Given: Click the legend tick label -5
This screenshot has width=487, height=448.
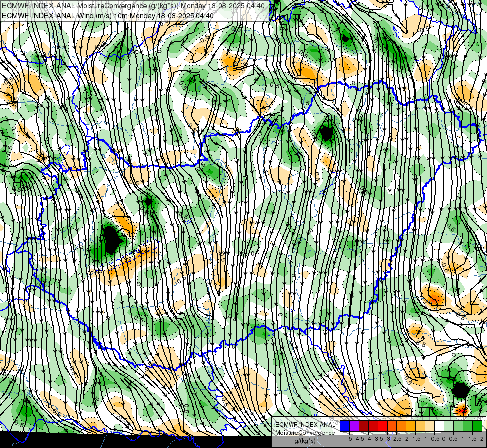Looking at the screenshot, I should [349, 439].
